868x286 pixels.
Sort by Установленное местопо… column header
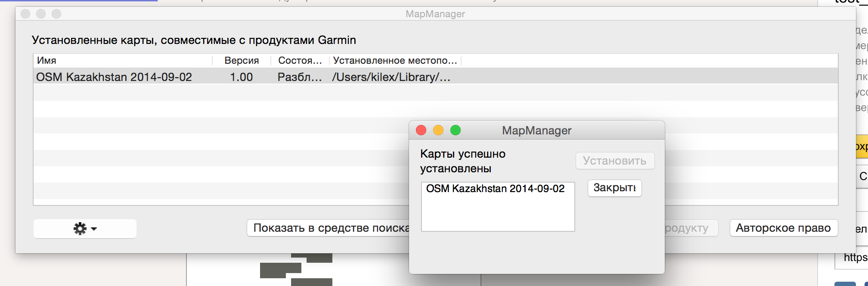coord(395,60)
